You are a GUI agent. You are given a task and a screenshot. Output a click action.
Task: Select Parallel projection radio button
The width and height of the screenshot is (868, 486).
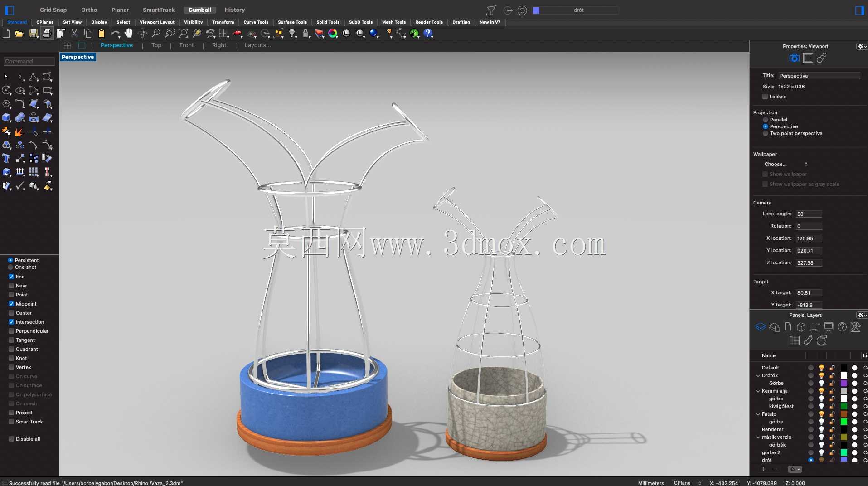pos(766,120)
